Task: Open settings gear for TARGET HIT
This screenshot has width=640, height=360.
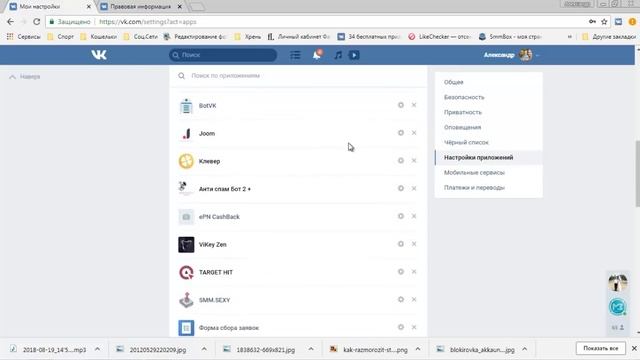Action: click(x=401, y=272)
